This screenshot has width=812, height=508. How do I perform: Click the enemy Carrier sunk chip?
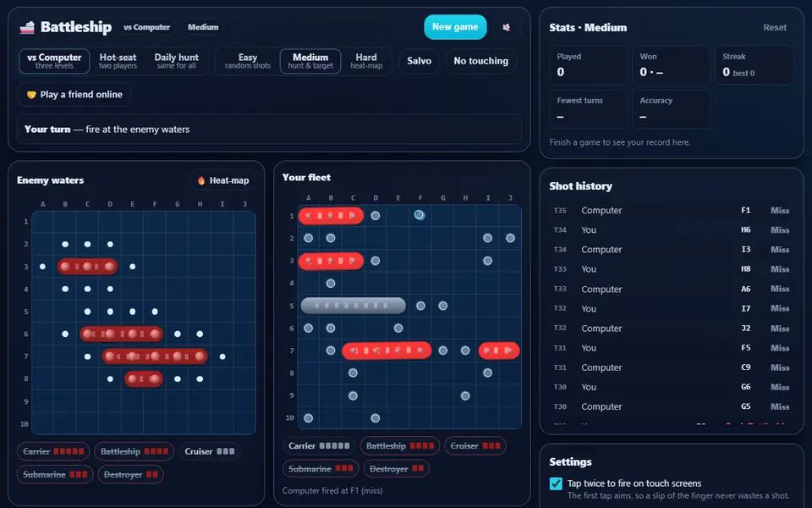53,451
